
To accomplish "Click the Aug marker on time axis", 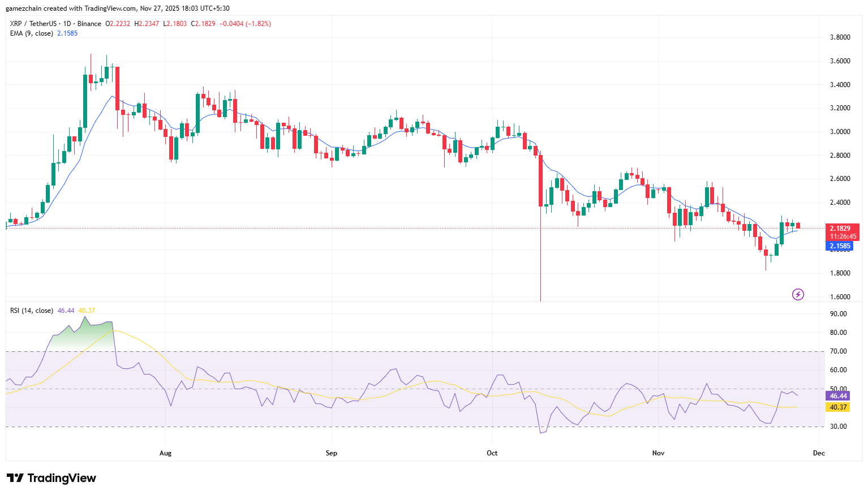I will point(165,453).
